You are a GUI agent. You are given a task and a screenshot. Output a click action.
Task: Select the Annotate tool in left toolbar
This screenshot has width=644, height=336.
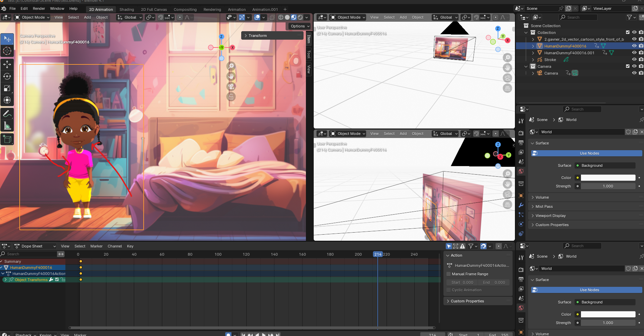[x=7, y=114]
